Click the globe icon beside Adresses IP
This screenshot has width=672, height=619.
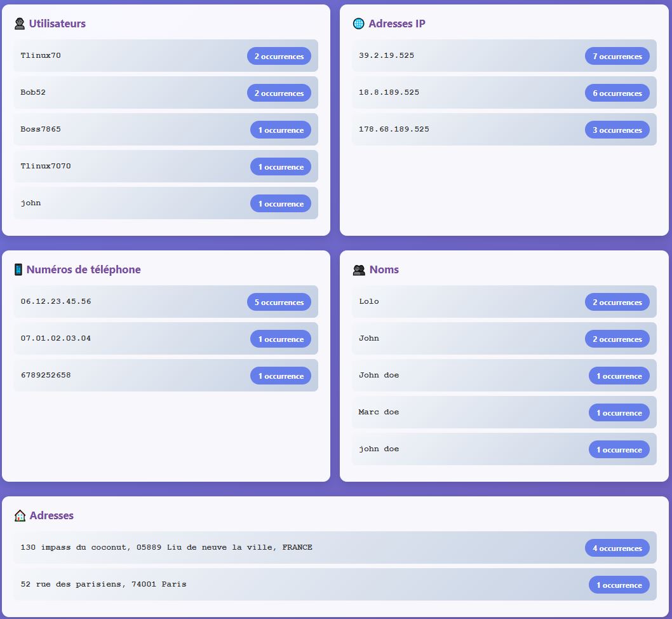coord(358,24)
